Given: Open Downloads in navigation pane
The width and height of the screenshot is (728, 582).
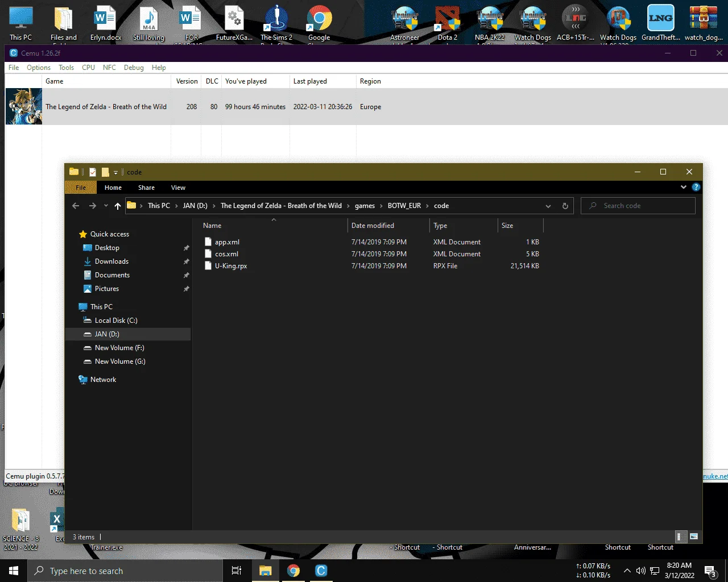Looking at the screenshot, I should 111,261.
